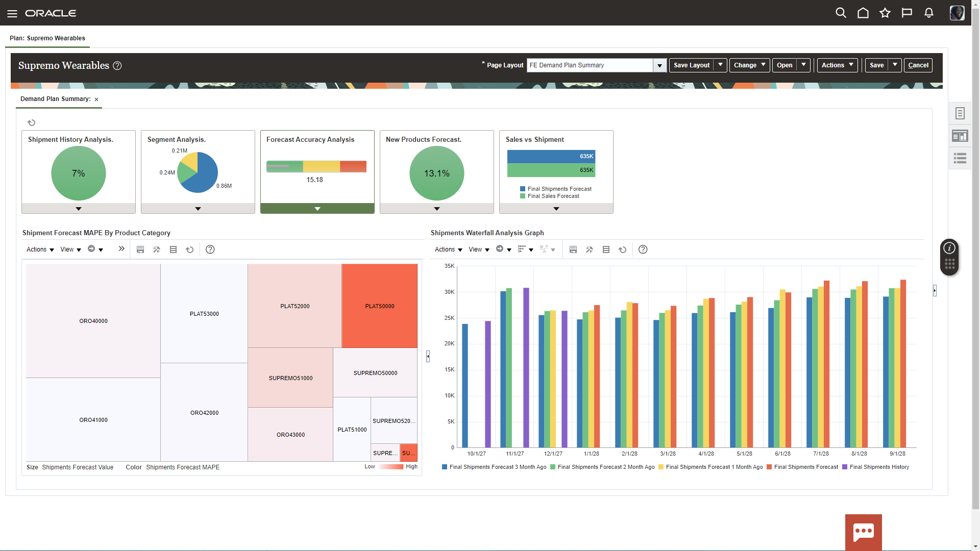
Task: Open the Page Layout dropdown arrow
Action: click(x=660, y=65)
